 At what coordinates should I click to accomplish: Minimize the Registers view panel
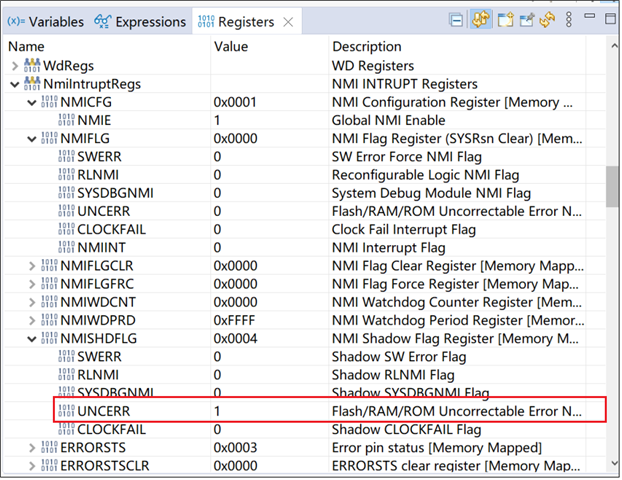click(590, 16)
